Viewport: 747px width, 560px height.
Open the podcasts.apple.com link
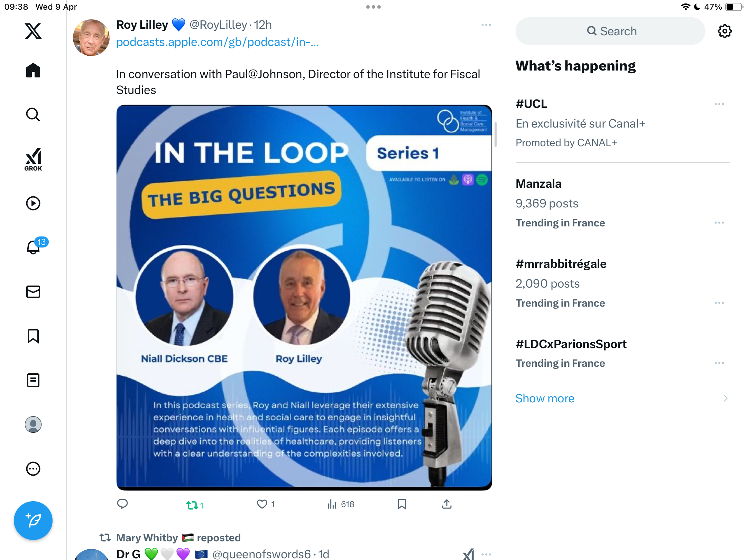pyautogui.click(x=217, y=42)
